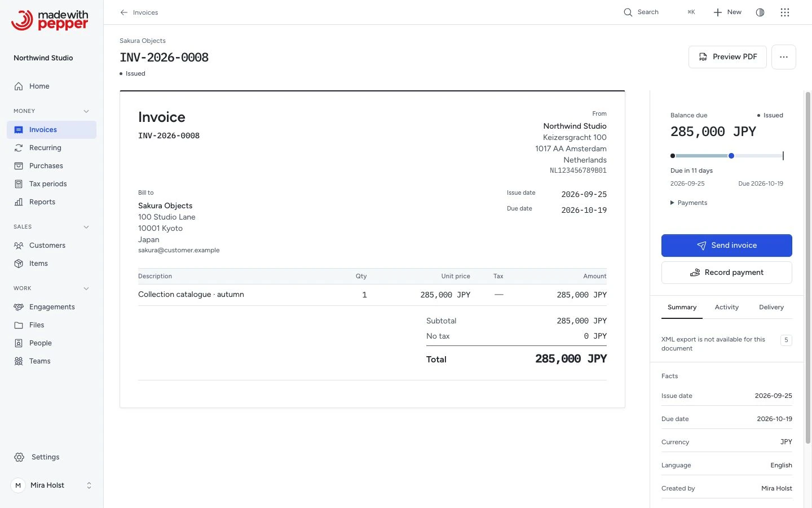Image resolution: width=812 pixels, height=508 pixels.
Task: Collapse the MONEY sidebar section
Action: 86,111
